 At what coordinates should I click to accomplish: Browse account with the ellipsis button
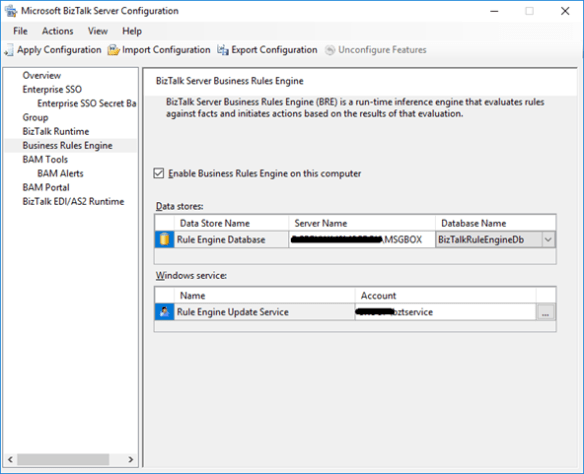(x=545, y=312)
